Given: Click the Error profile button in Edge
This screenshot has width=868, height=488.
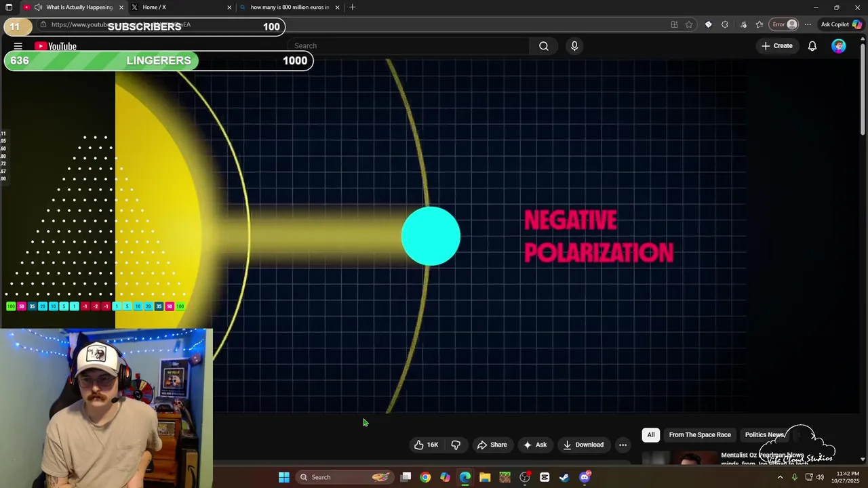Looking at the screenshot, I should [785, 24].
